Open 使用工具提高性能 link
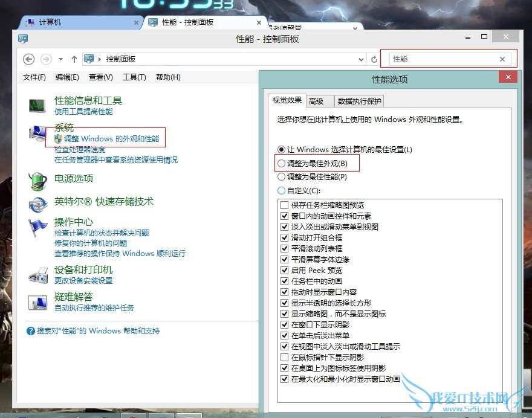This screenshot has height=418, width=532. [x=83, y=112]
